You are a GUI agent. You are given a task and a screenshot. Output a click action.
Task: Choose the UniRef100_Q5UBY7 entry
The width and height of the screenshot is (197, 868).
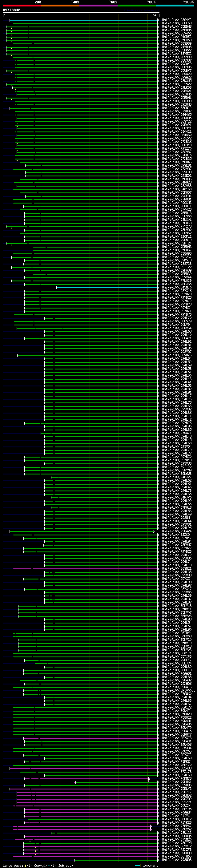click(x=177, y=71)
